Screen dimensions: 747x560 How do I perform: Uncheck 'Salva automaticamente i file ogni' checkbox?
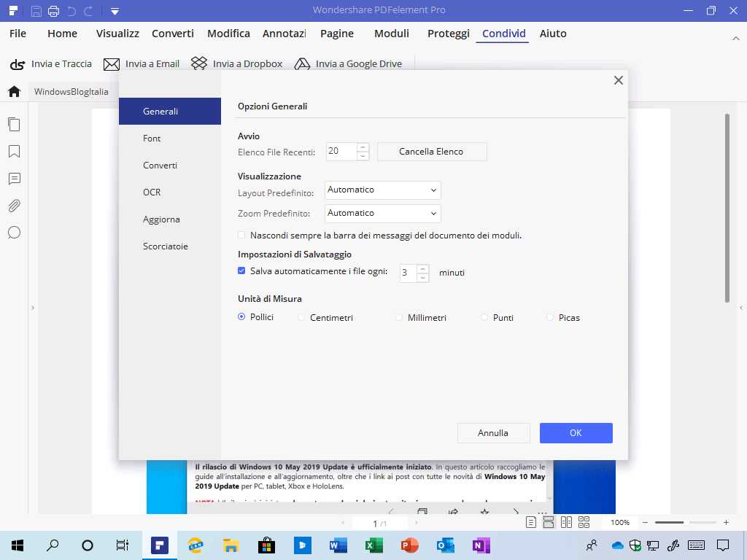tap(241, 271)
